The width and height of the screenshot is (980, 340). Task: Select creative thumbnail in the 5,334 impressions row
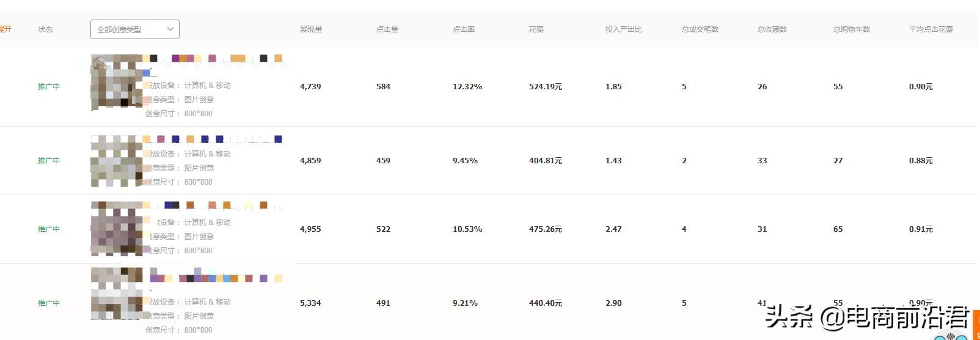point(117,294)
